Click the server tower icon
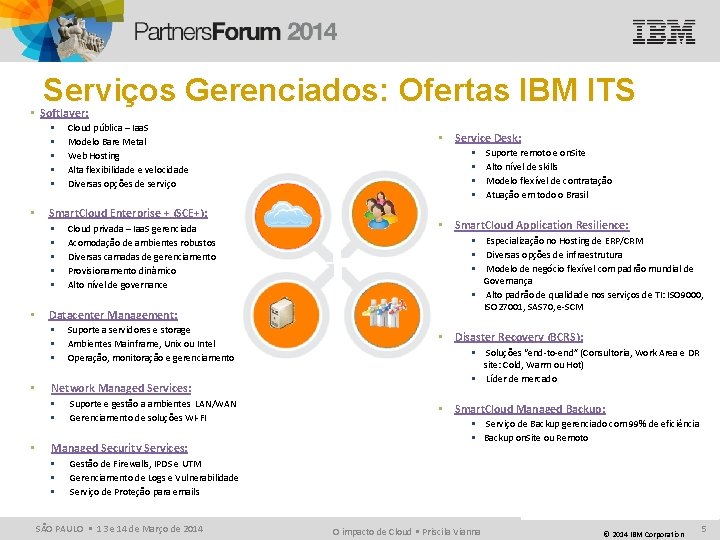This screenshot has height=540, width=720. click(286, 314)
